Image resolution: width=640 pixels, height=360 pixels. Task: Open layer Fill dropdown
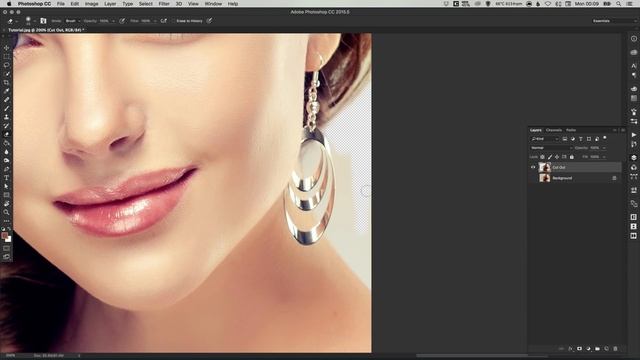604,157
